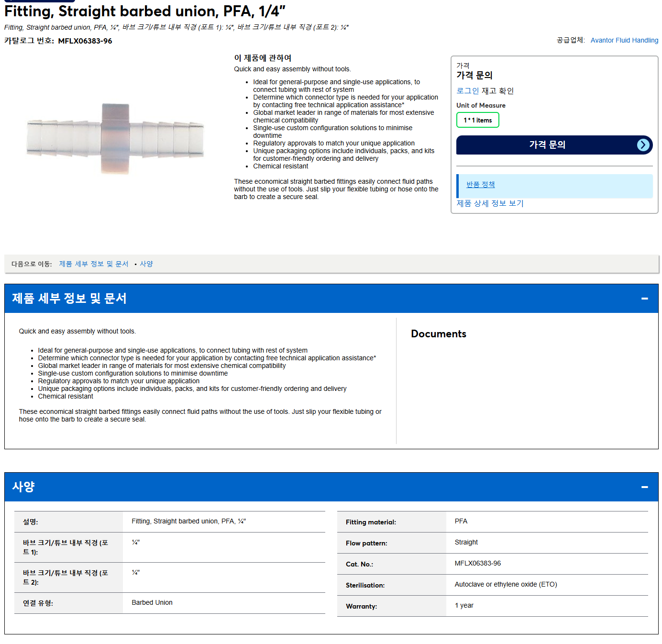
Task: Open the Avantor Fluid Handling supplier link
Action: (624, 40)
